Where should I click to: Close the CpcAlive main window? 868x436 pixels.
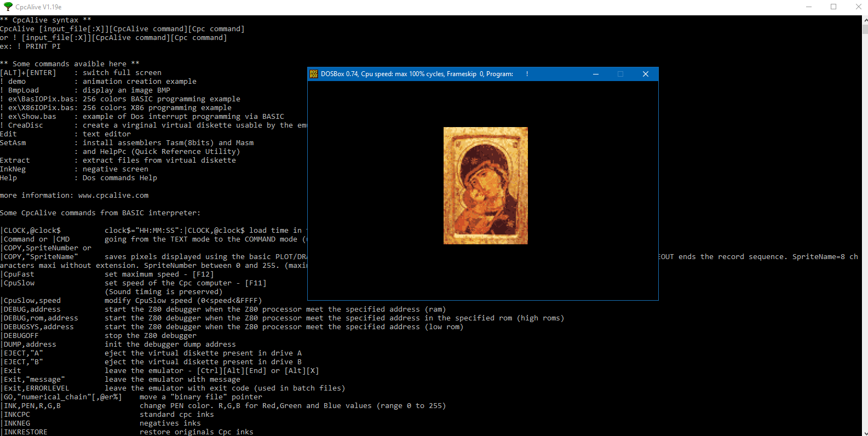(858, 7)
